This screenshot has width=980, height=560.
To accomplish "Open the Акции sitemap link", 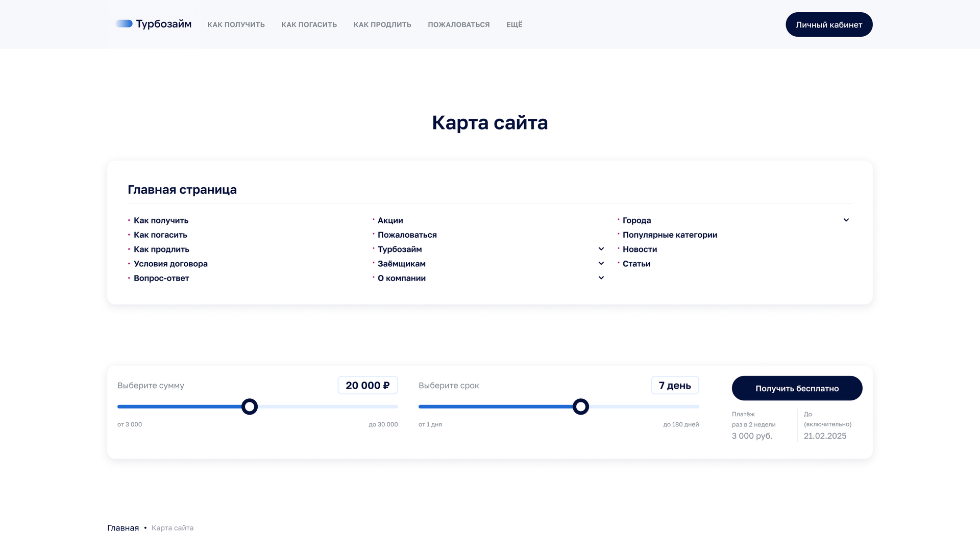I will click(x=390, y=220).
